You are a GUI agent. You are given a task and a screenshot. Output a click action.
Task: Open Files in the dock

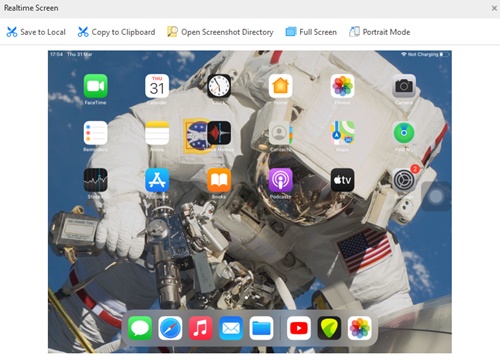click(261, 328)
